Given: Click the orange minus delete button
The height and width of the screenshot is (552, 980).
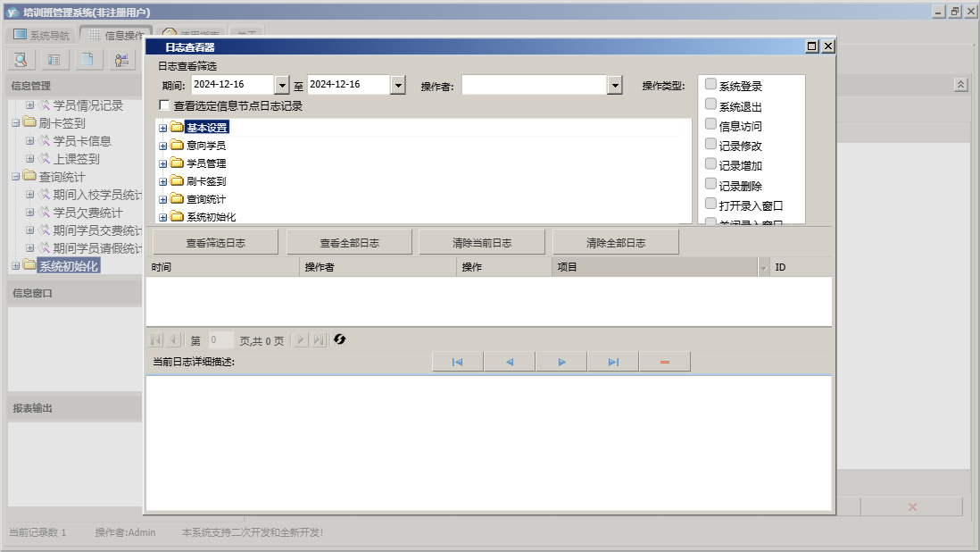Looking at the screenshot, I should 665,362.
